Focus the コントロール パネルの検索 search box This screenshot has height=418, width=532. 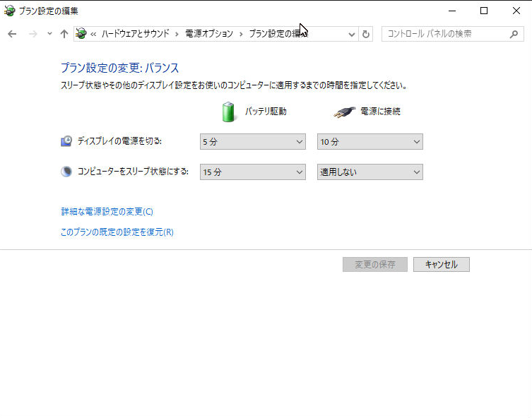(x=452, y=34)
